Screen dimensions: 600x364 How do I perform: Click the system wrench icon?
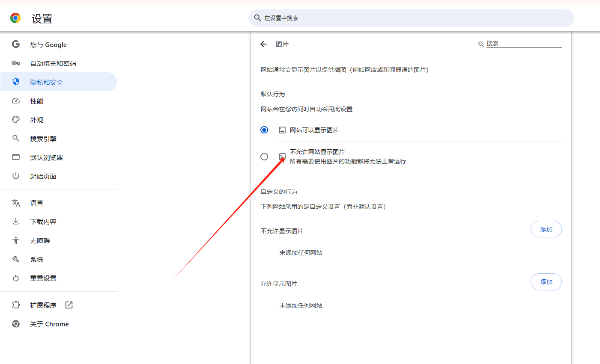pos(16,259)
